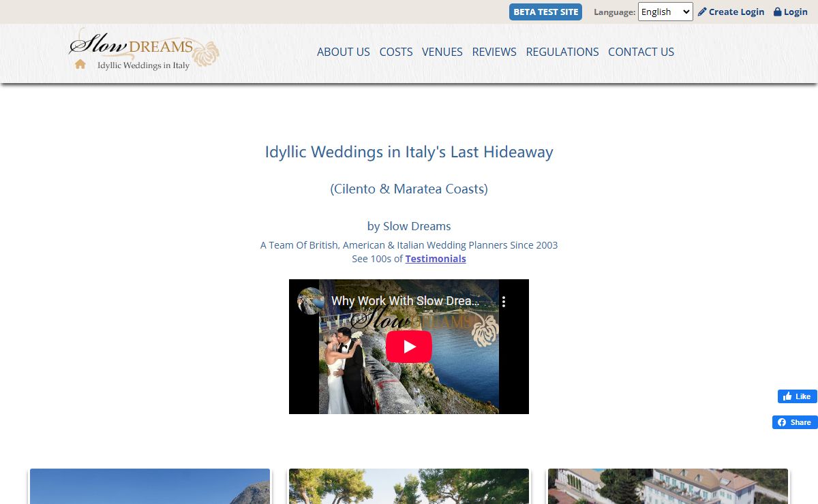Open the video's three-dot options menu
Screen dimensions: 818x504
click(x=504, y=302)
